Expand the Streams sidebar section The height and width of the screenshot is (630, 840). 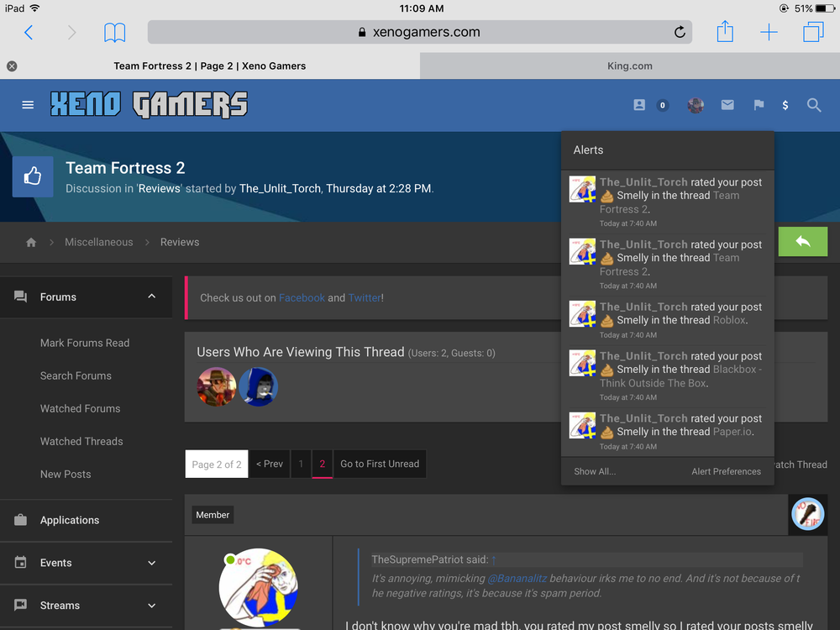pyautogui.click(x=151, y=606)
